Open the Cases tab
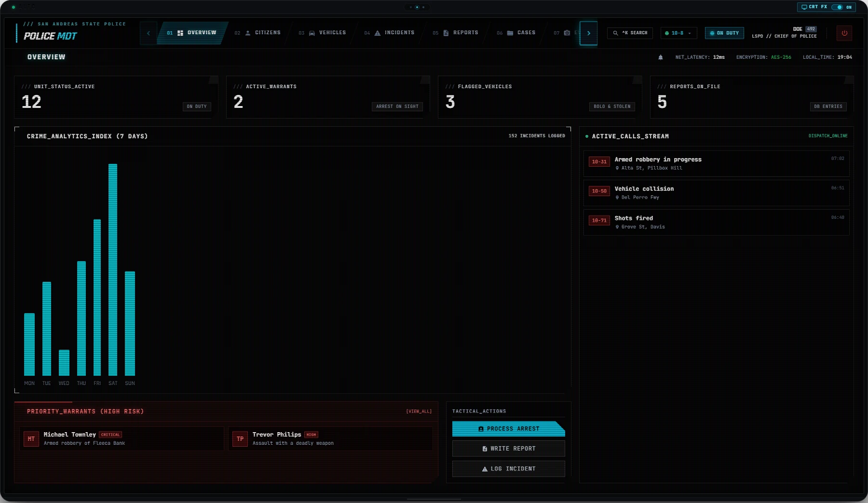The image size is (868, 503). (x=516, y=33)
